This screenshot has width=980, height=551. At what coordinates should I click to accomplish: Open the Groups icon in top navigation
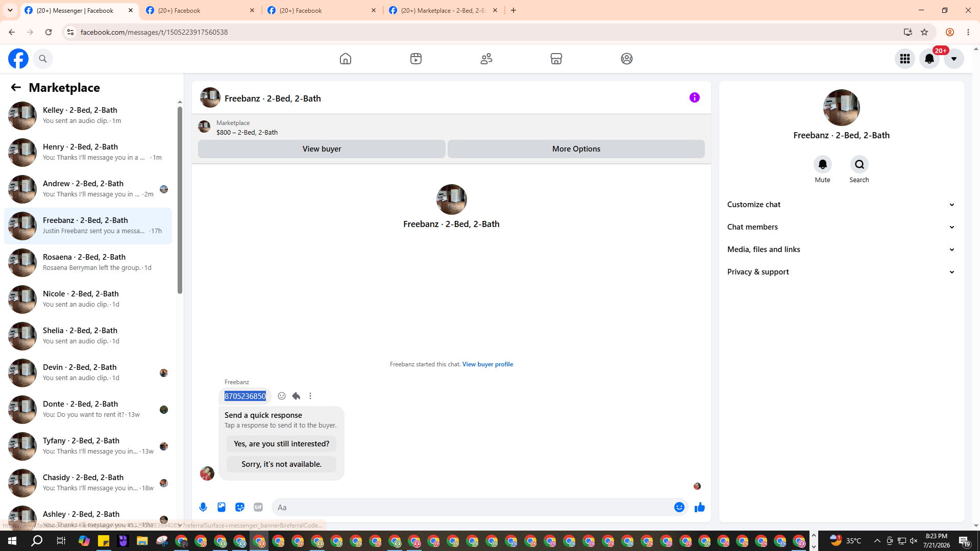coord(627,59)
